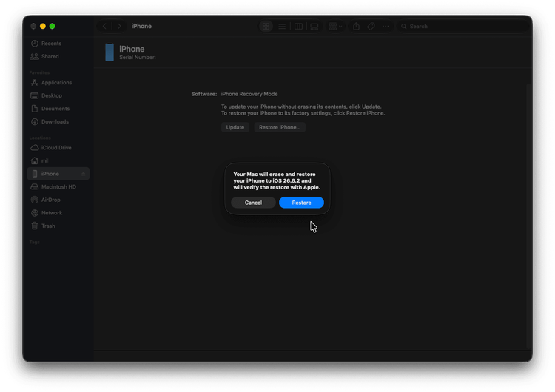Click the Search field
The image size is (555, 392).
(464, 26)
